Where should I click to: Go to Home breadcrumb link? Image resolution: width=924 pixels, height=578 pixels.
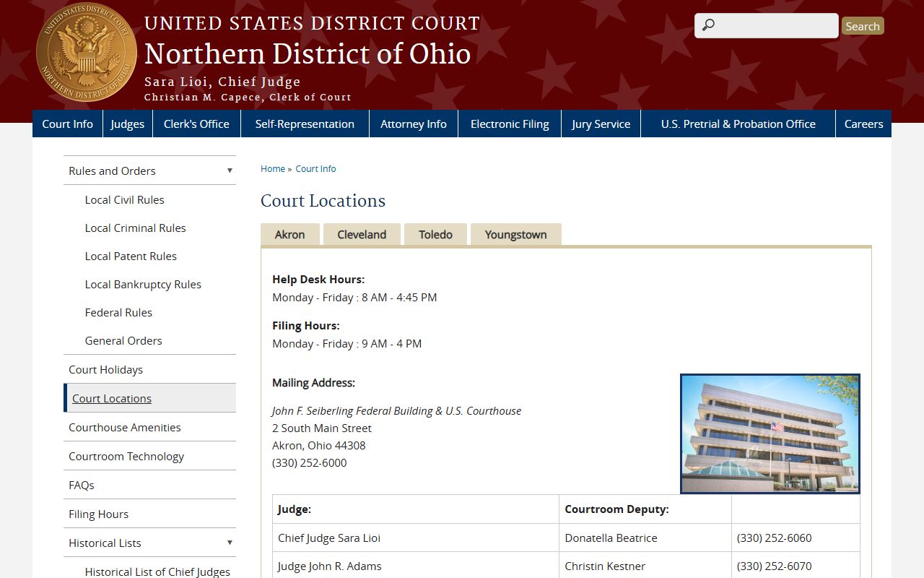(x=273, y=168)
